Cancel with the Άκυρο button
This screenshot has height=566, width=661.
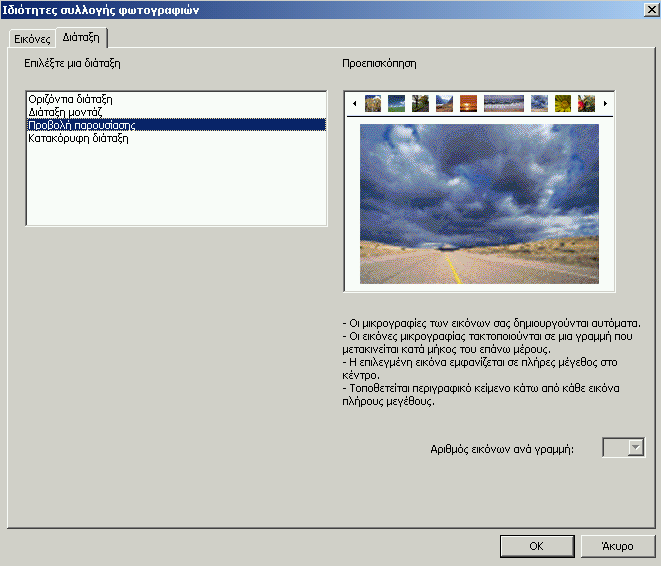tap(618, 546)
